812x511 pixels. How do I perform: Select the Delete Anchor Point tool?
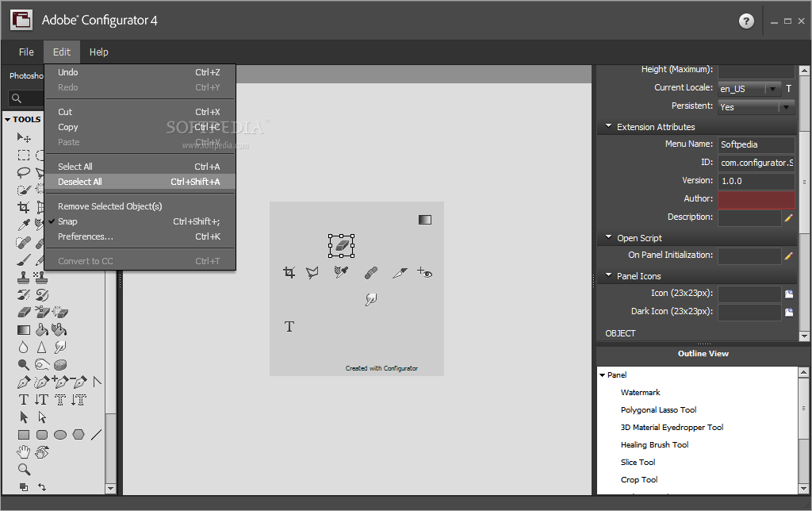79,382
